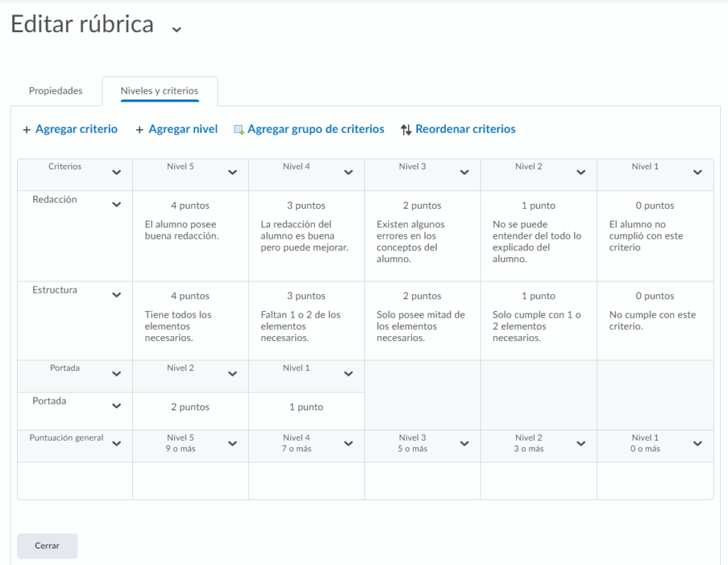Open the dropdown for Nivel 2, 3 o más
Image resolution: width=728 pixels, height=565 pixels.
point(581,443)
